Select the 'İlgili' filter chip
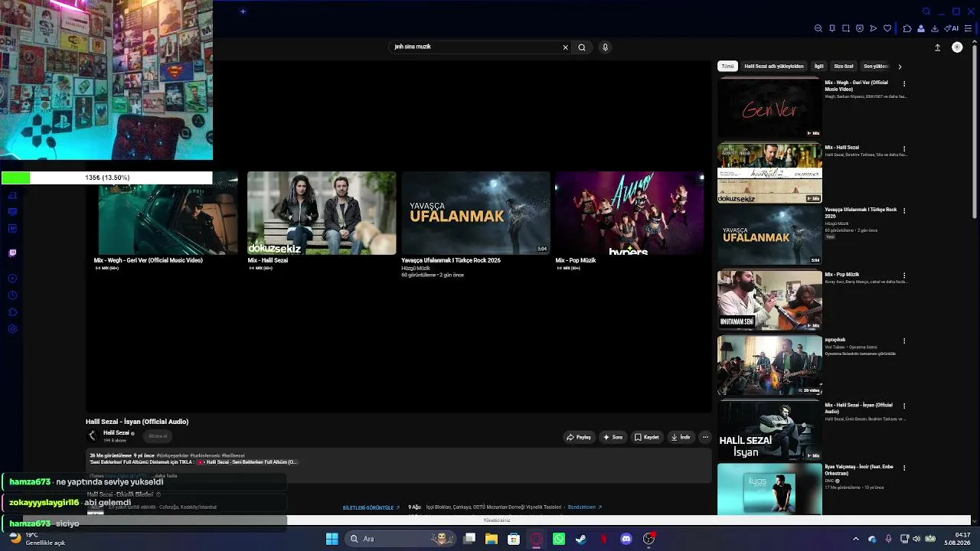980x551 pixels. point(818,67)
